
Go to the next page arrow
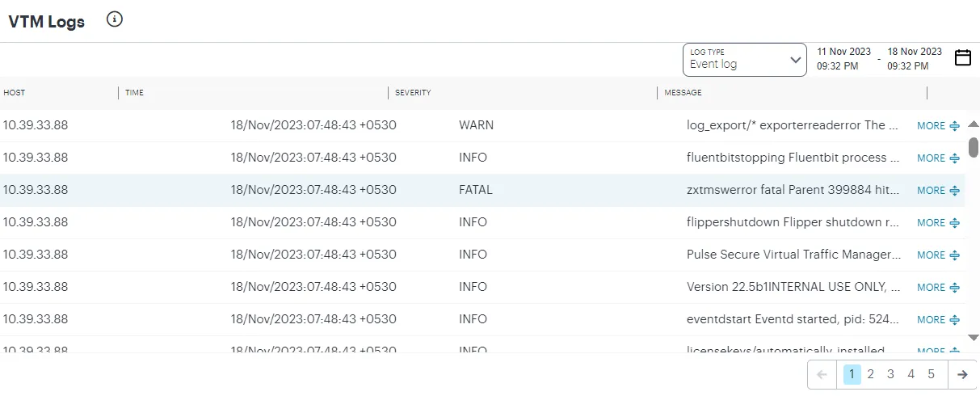962,374
